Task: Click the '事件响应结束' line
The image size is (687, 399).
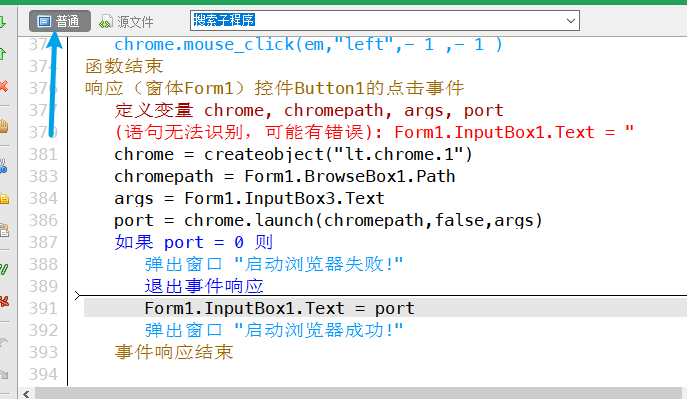Action: coord(174,352)
